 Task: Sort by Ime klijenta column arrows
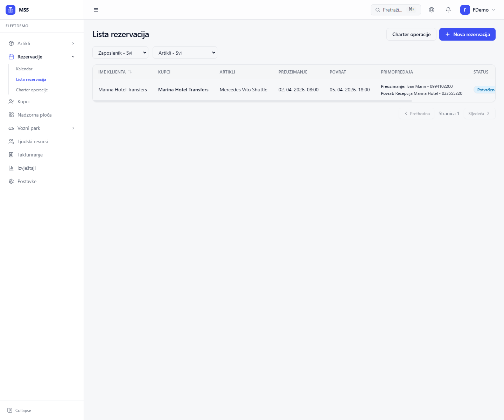[130, 72]
